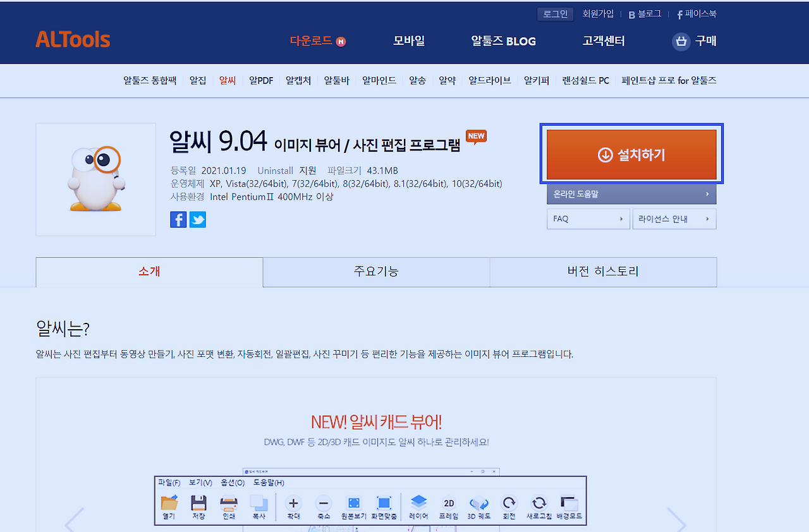This screenshot has height=532, width=809.
Task: Select 알툴즈 통합팩 in product bar
Action: tap(150, 81)
